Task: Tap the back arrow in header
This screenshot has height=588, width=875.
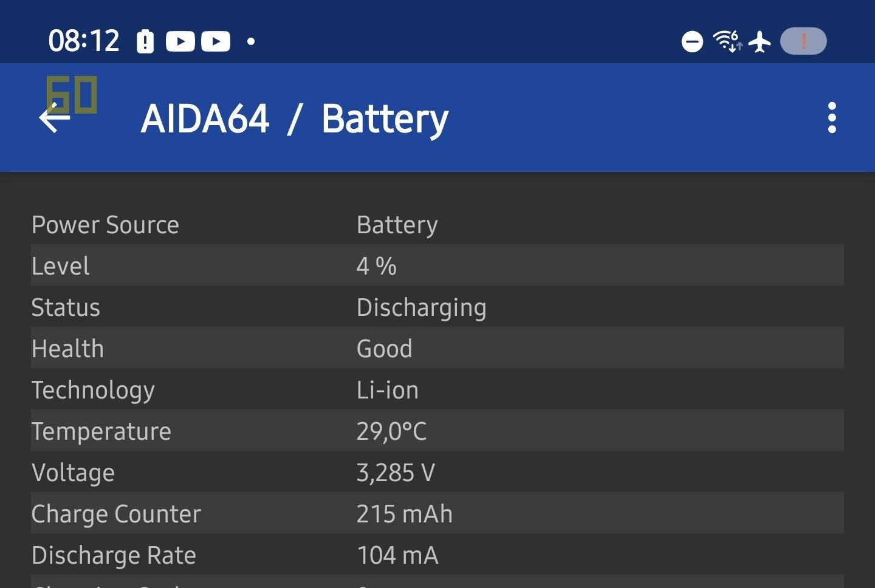Action: 55,118
